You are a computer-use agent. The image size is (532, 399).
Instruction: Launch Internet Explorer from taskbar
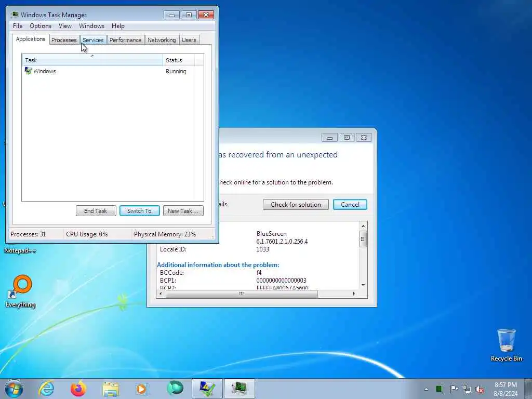click(x=46, y=389)
